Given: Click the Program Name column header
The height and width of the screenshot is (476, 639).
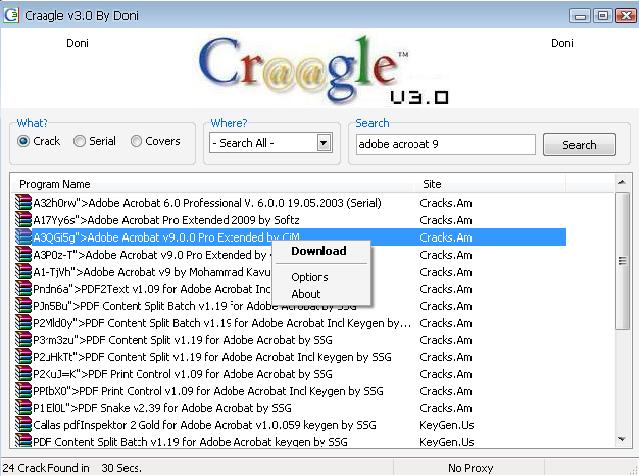Looking at the screenshot, I should coord(55,184).
